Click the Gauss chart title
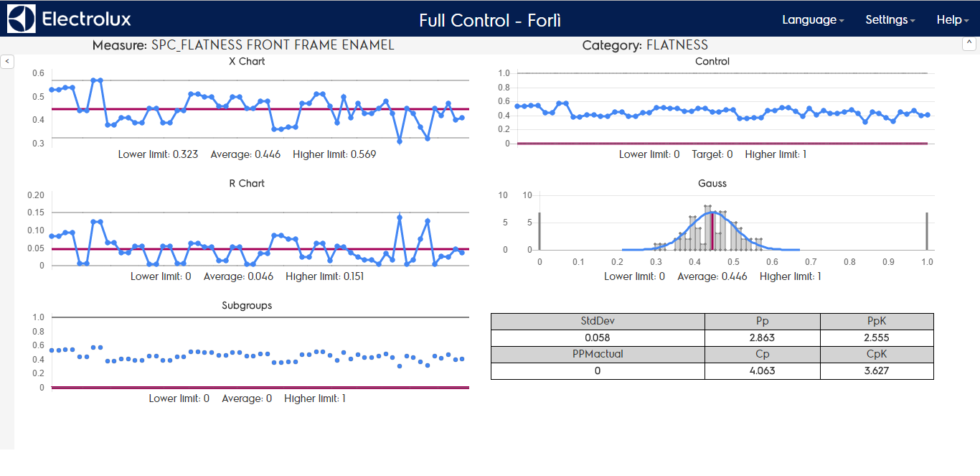The height and width of the screenshot is (476, 980). (x=712, y=184)
